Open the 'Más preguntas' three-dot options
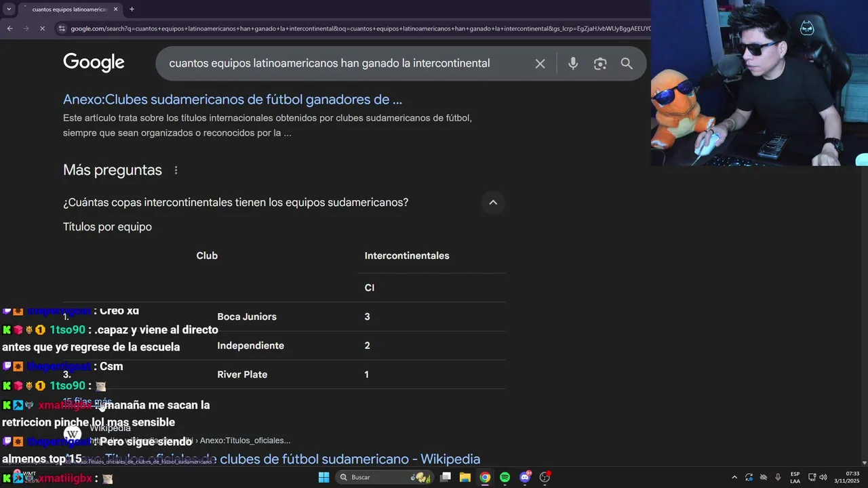Image resolution: width=868 pixels, height=488 pixels. pyautogui.click(x=176, y=170)
